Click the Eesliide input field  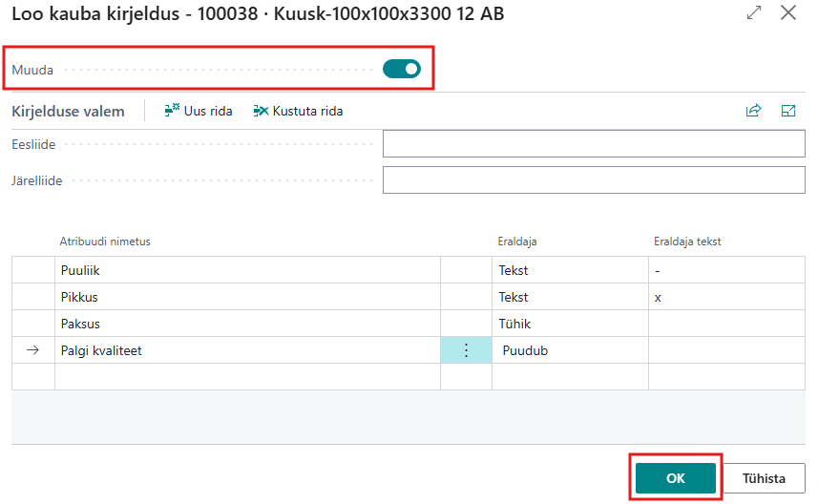(594, 144)
